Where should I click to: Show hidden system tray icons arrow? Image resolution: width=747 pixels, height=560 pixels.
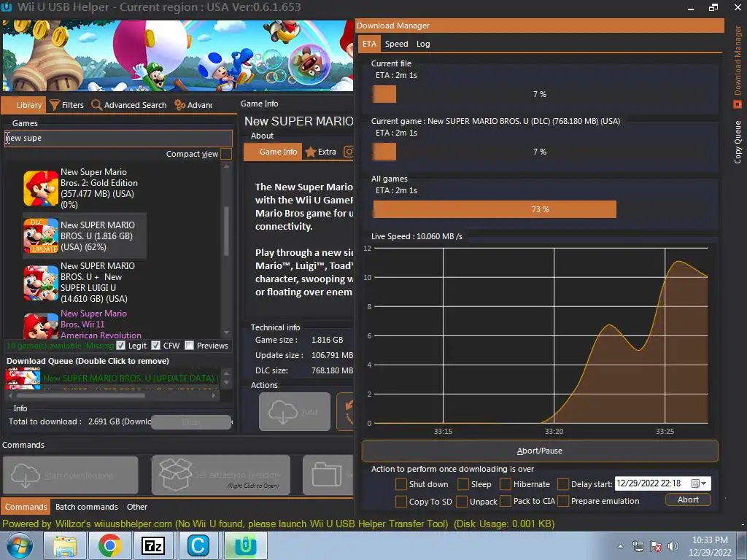[620, 546]
